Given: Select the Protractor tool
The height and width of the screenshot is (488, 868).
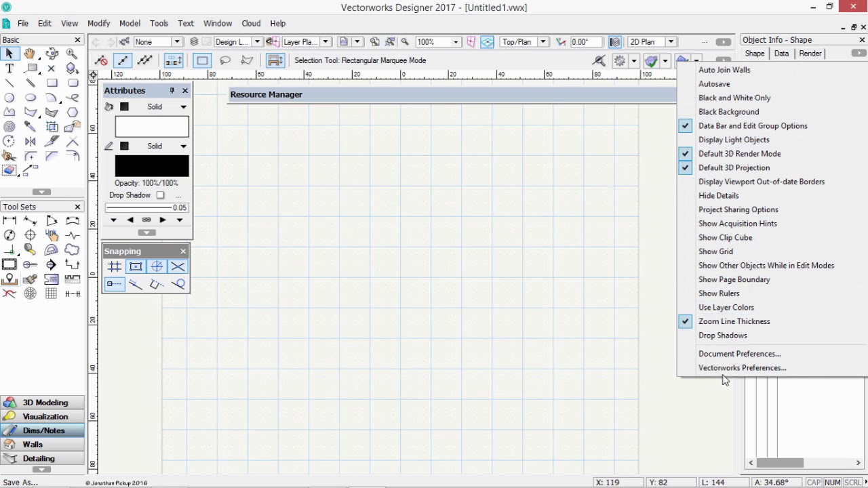Looking at the screenshot, I should point(52,250).
